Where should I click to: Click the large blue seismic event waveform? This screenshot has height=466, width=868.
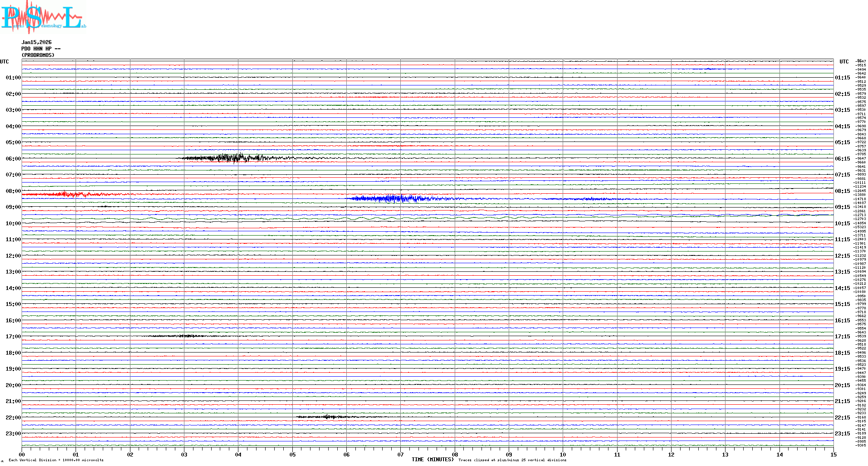coord(397,198)
